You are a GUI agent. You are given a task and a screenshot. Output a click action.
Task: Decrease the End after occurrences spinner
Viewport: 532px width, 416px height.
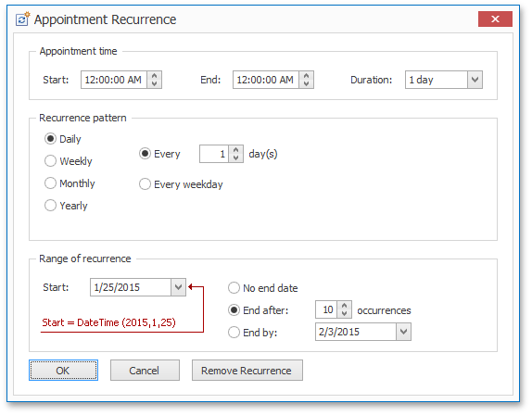(x=345, y=313)
